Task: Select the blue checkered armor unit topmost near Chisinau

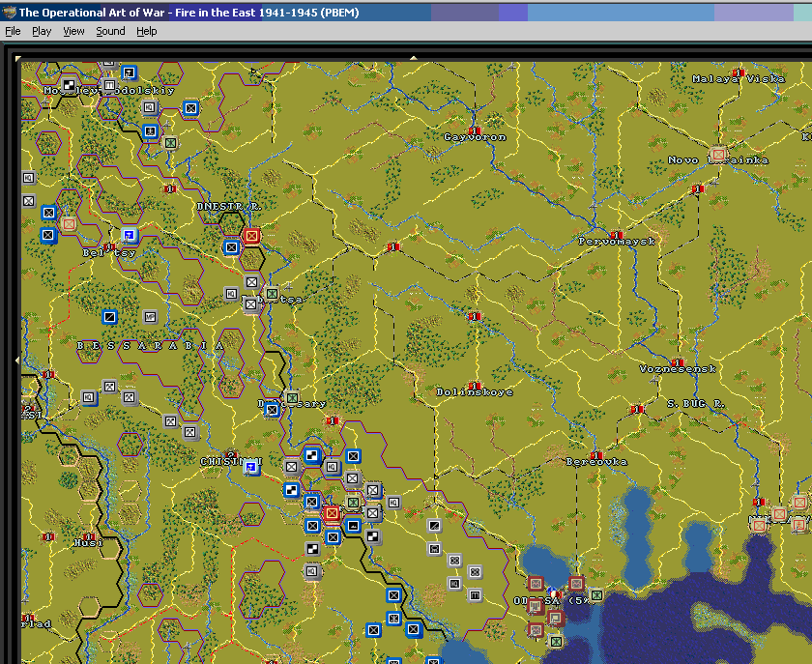Action: [311, 455]
